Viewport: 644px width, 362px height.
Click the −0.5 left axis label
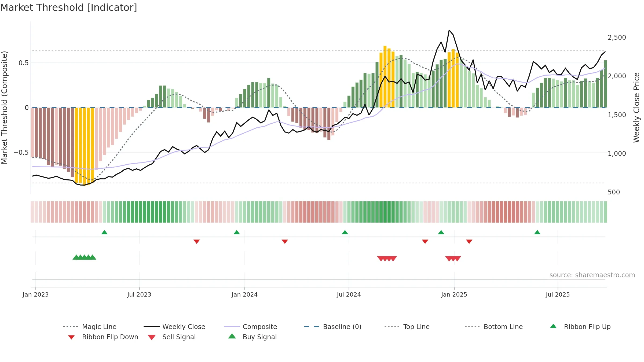(x=21, y=153)
